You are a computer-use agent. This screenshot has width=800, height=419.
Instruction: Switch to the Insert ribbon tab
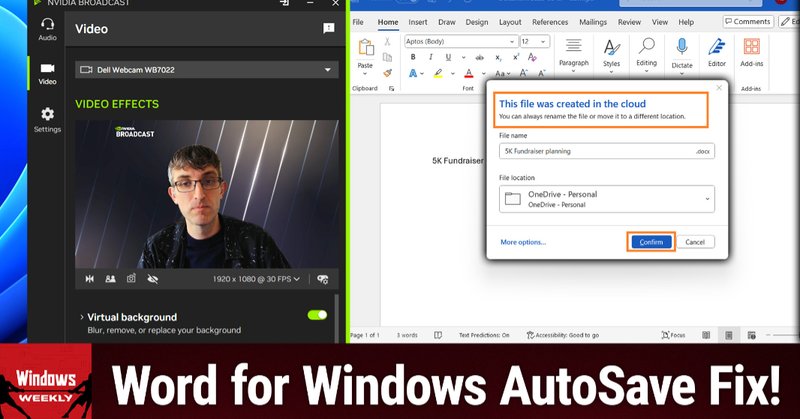(418, 22)
